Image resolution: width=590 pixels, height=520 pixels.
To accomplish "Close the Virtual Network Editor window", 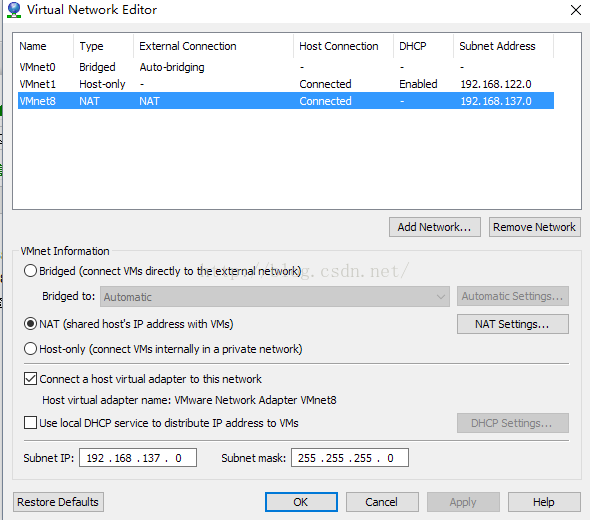I will point(576,10).
